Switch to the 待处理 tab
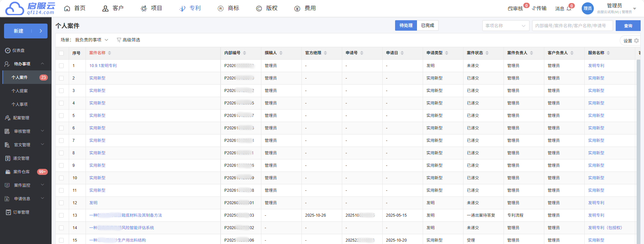The image size is (644, 244). pyautogui.click(x=406, y=26)
